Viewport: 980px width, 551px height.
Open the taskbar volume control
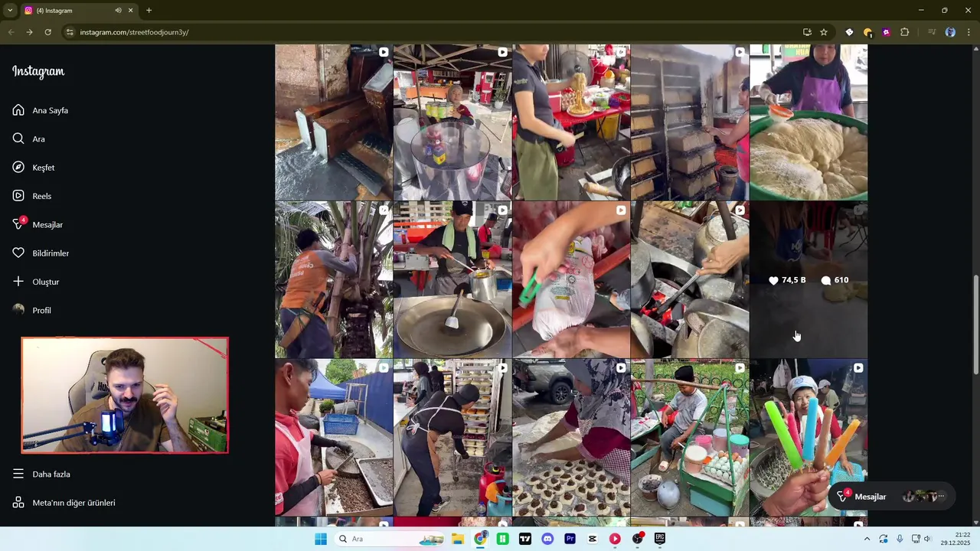[927, 539]
